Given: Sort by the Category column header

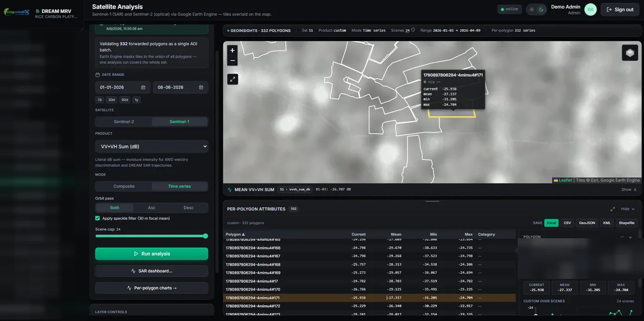Looking at the screenshot, I should point(486,234).
